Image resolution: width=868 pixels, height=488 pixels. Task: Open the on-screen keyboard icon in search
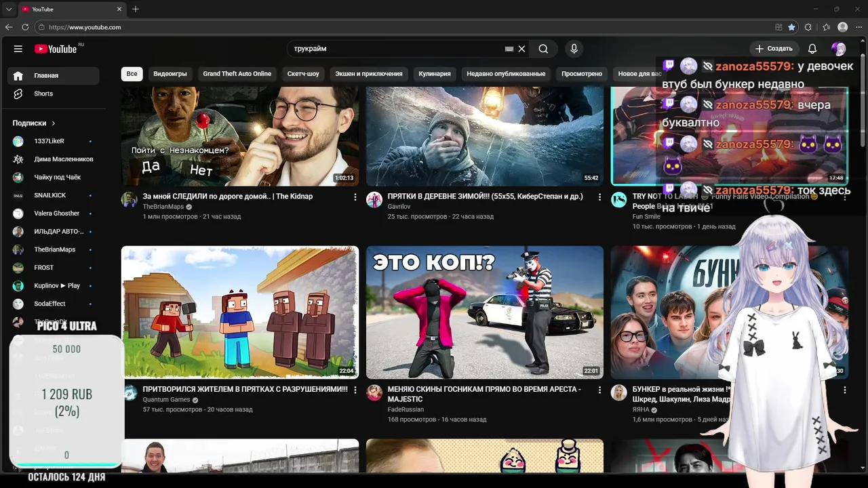point(509,49)
